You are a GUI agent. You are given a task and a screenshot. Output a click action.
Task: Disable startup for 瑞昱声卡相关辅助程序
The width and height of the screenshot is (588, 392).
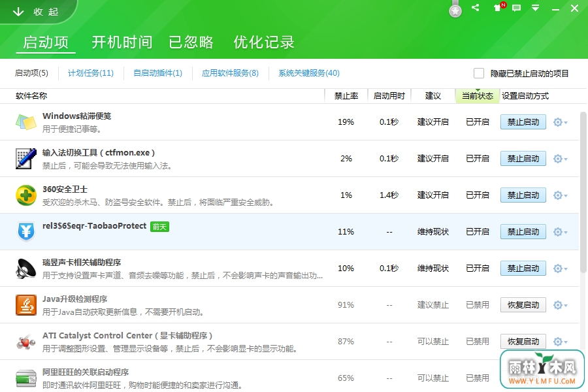click(x=523, y=269)
